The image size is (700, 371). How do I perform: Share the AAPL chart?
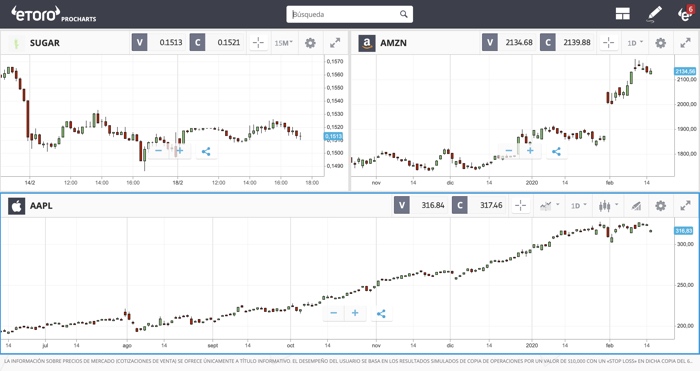pyautogui.click(x=381, y=313)
